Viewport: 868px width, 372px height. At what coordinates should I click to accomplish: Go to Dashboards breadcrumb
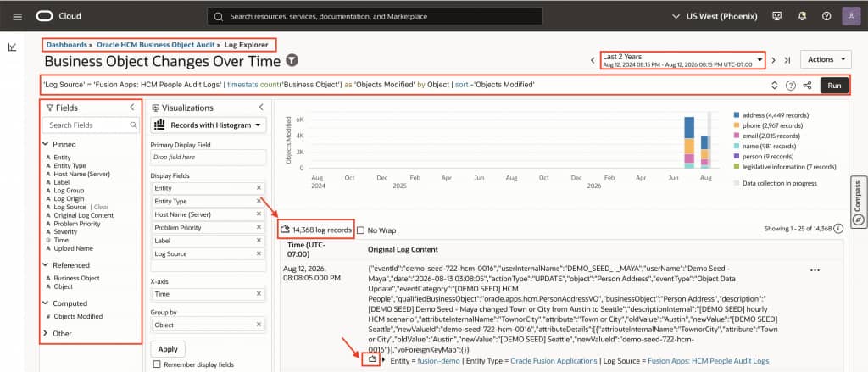[66, 44]
